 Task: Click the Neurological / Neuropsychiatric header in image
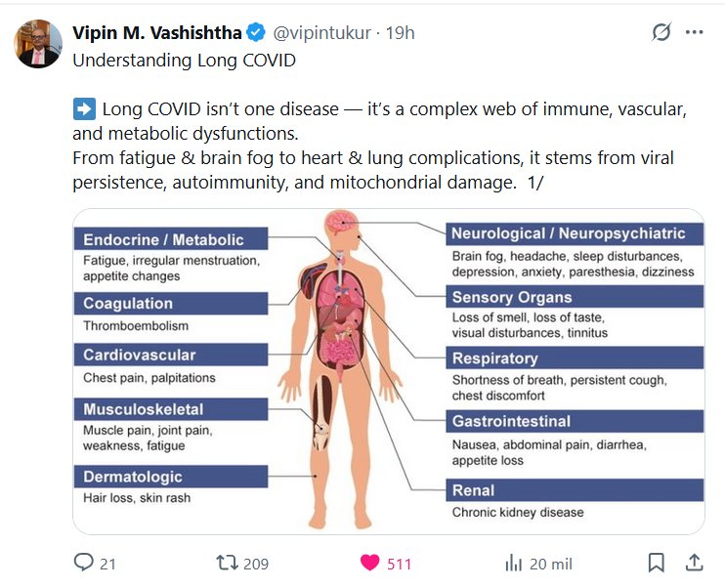coord(568,233)
